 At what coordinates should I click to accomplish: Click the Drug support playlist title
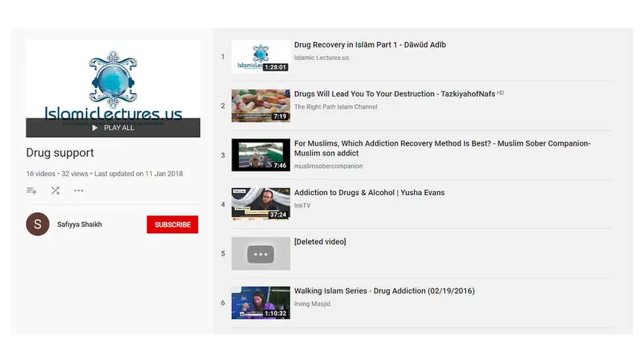point(60,153)
